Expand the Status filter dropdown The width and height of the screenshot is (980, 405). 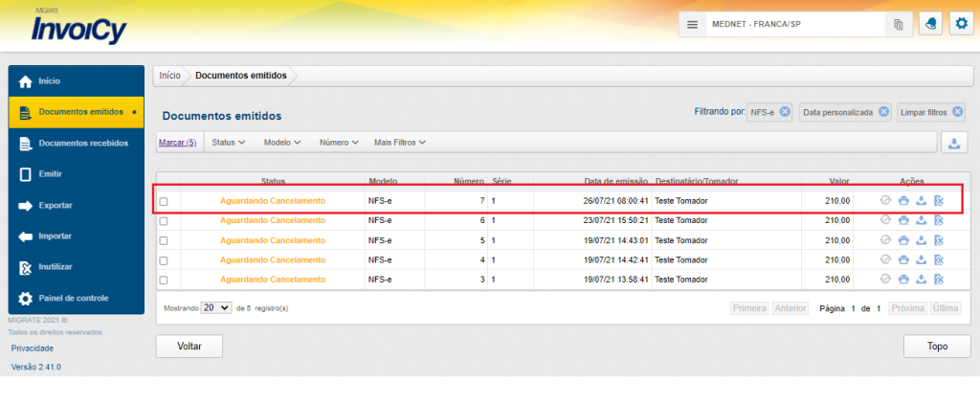[x=229, y=143]
